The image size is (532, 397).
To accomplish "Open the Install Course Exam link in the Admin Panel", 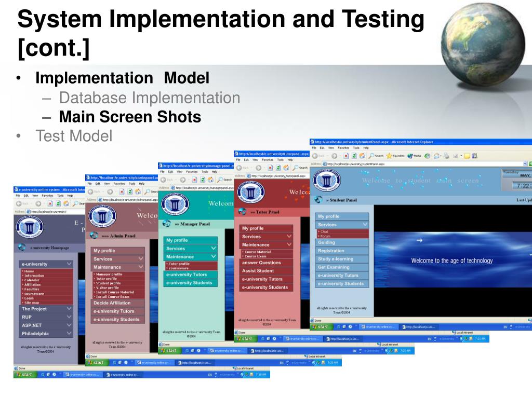I will 113,297.
